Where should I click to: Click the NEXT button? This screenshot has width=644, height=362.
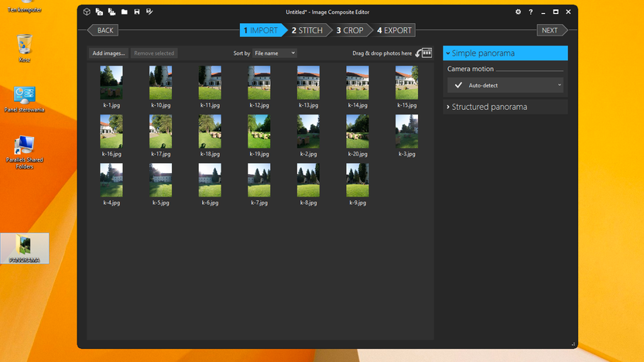pos(552,30)
